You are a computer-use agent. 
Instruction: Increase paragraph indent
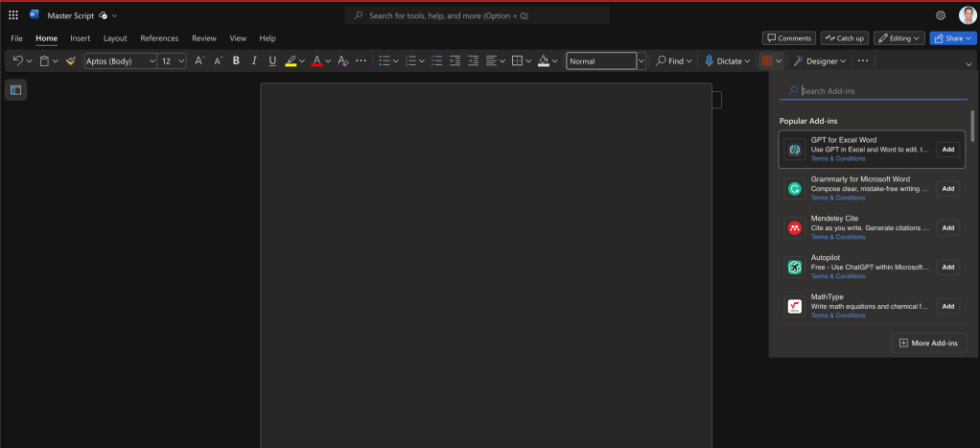(x=473, y=60)
